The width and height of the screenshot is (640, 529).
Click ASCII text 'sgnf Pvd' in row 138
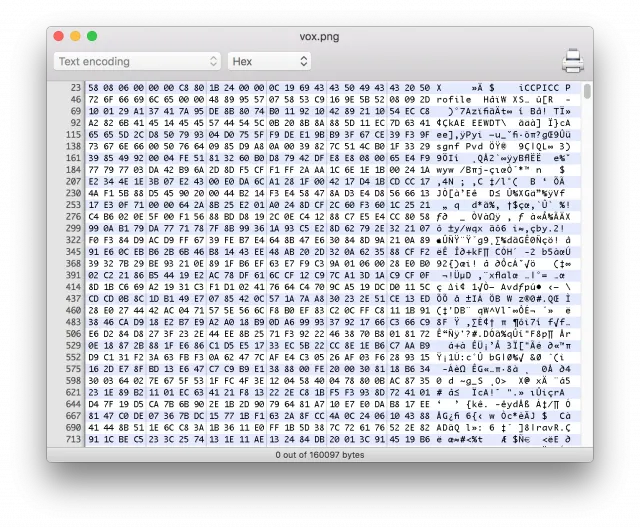click(x=460, y=147)
